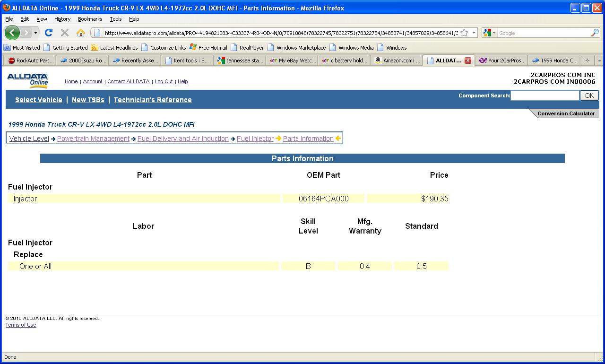Open the Windows Marketplace bookmark

coord(297,48)
